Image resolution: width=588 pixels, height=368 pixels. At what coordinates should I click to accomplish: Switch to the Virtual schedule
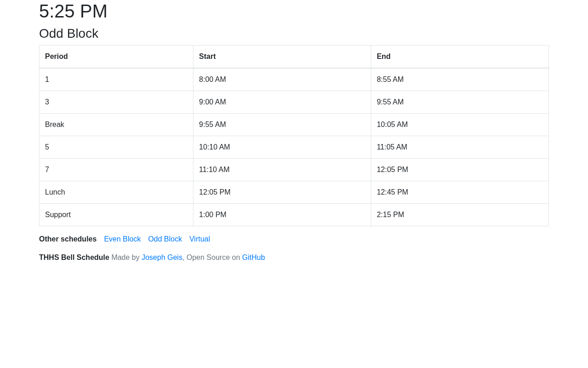click(199, 239)
